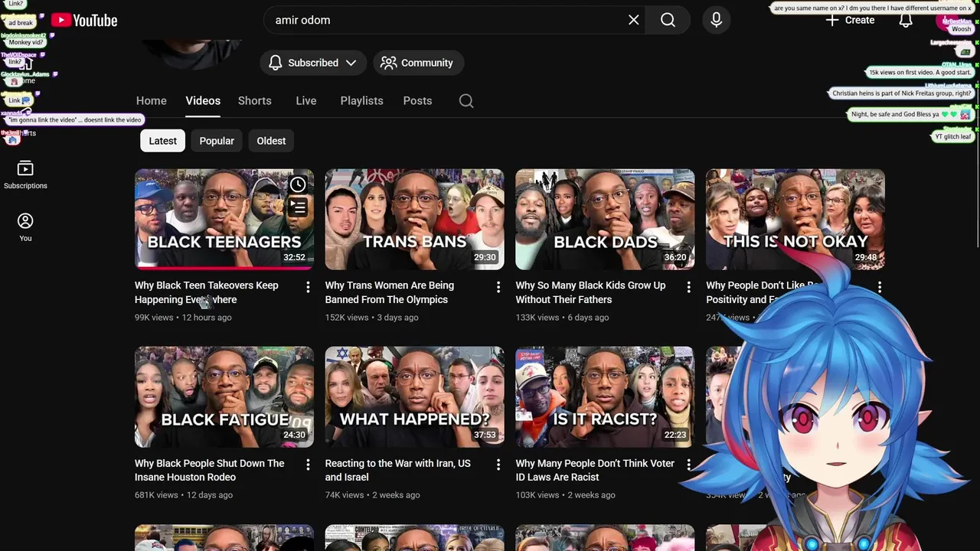Click the YouTube logo
This screenshot has width=980, height=551.
[84, 21]
